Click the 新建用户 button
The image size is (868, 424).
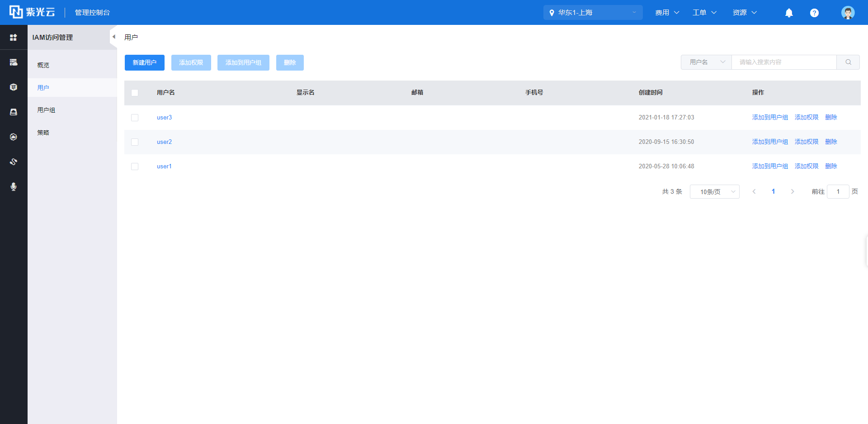pyautogui.click(x=145, y=62)
